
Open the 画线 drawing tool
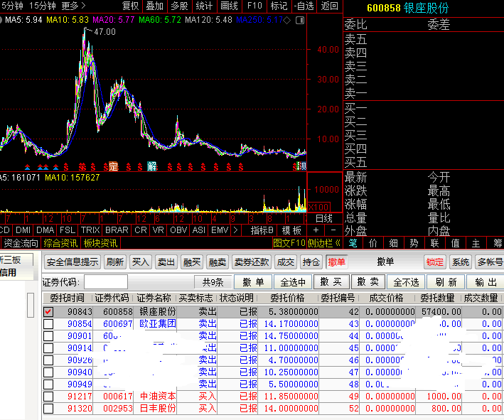coord(229,6)
